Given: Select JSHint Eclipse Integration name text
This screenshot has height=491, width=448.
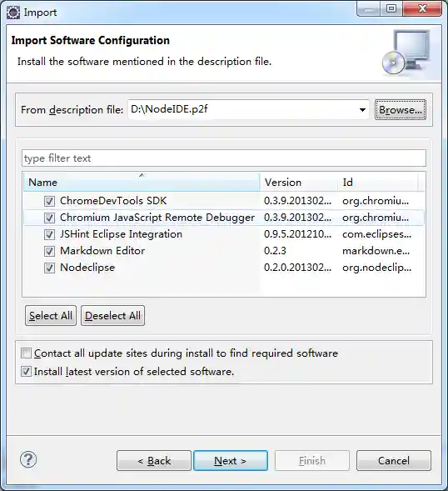Looking at the screenshot, I should [x=121, y=234].
